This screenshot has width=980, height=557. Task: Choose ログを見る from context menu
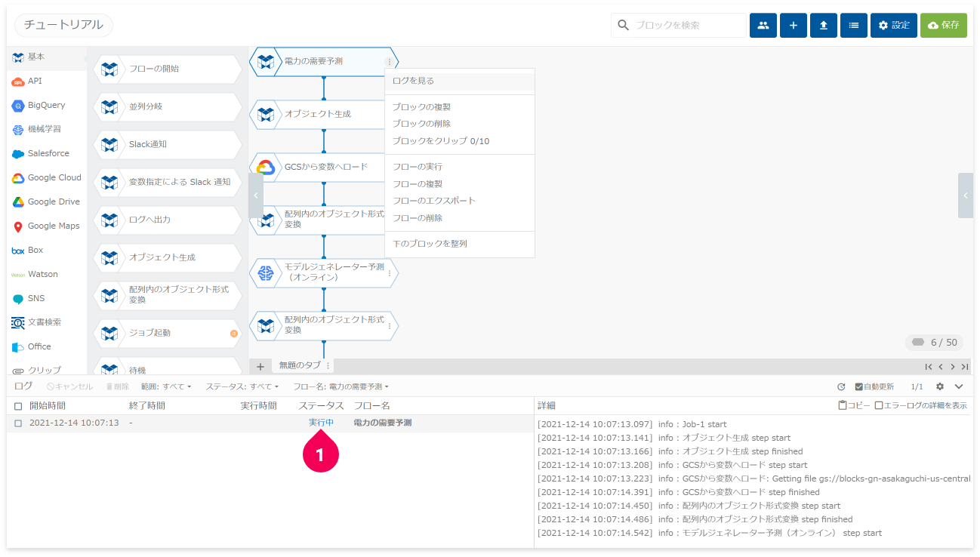[x=413, y=81]
